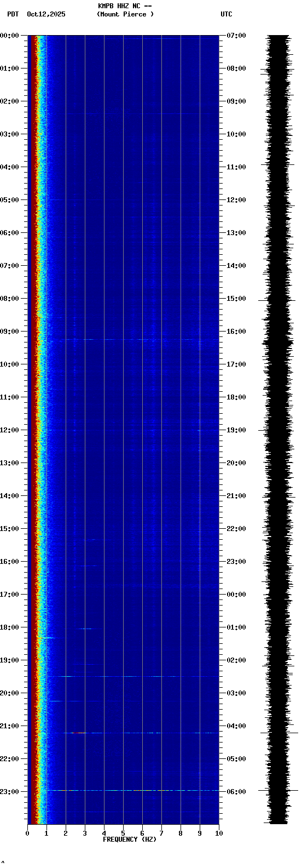Click the 0 Hz frequency axis tick

[27, 833]
